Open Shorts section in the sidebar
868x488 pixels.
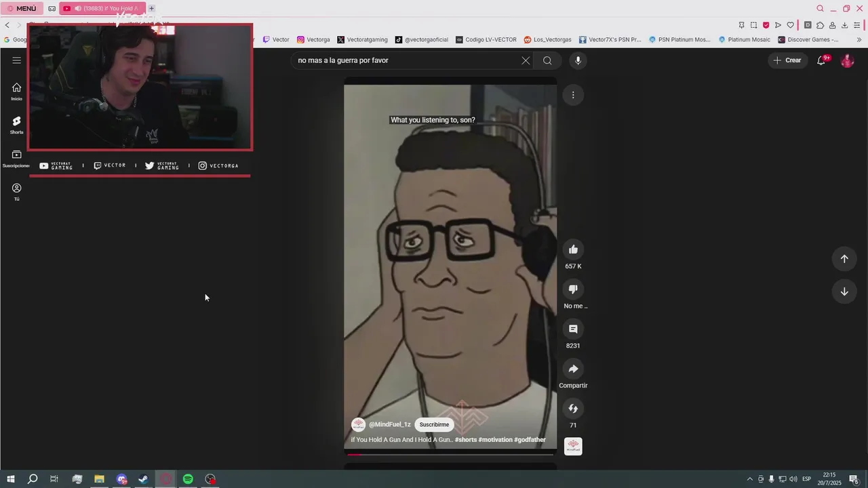(16, 125)
